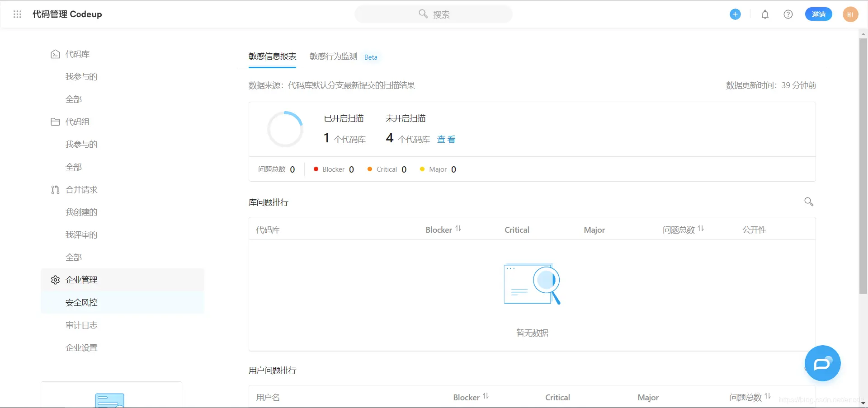Select the 敏感信息报表 tab
Screen dimensions: 868x408
click(272, 56)
